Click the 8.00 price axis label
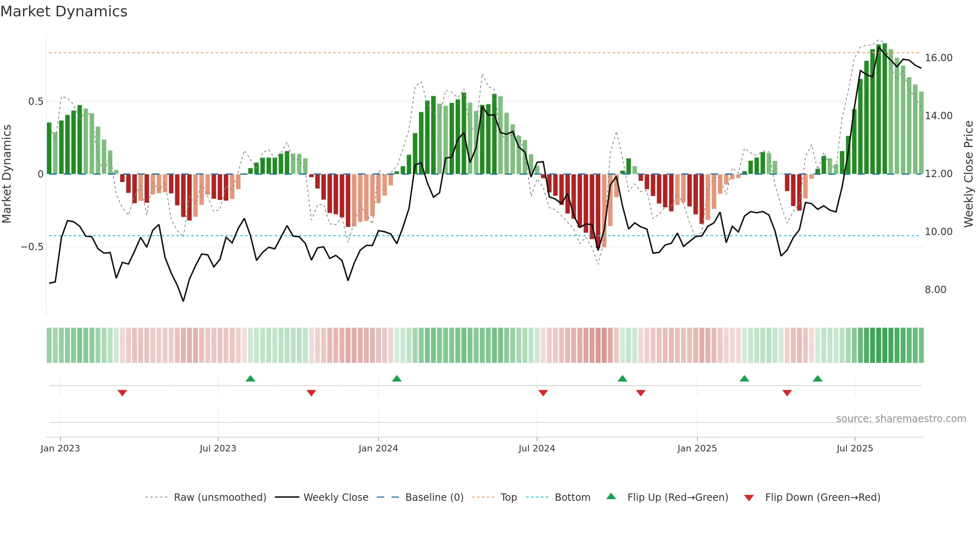980x551 pixels. [x=935, y=290]
